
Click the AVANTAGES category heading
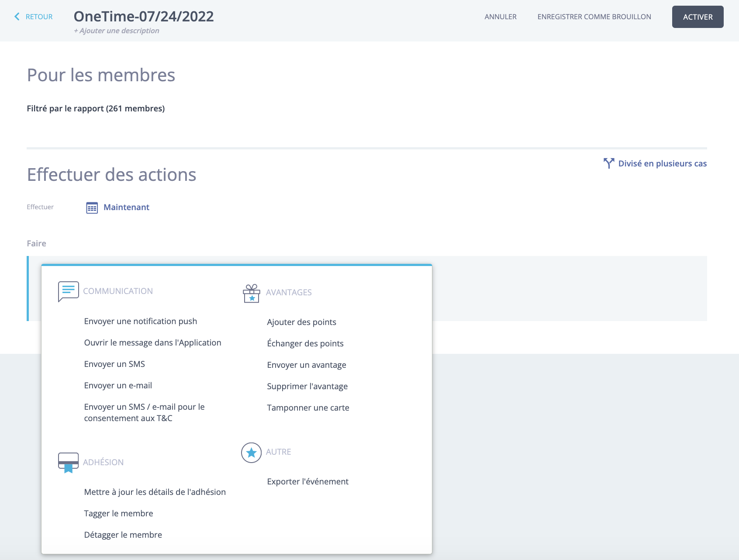(289, 292)
